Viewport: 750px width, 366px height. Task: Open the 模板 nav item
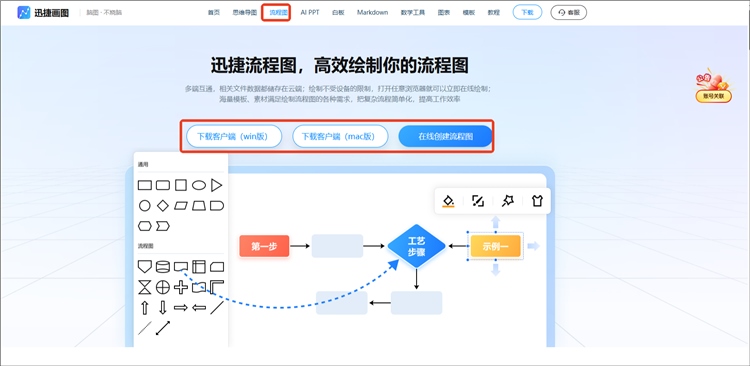(469, 12)
